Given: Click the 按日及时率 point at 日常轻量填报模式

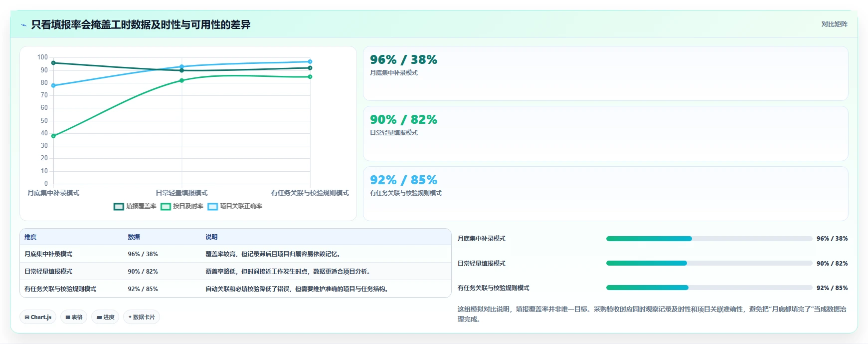Looking at the screenshot, I should (181, 80).
